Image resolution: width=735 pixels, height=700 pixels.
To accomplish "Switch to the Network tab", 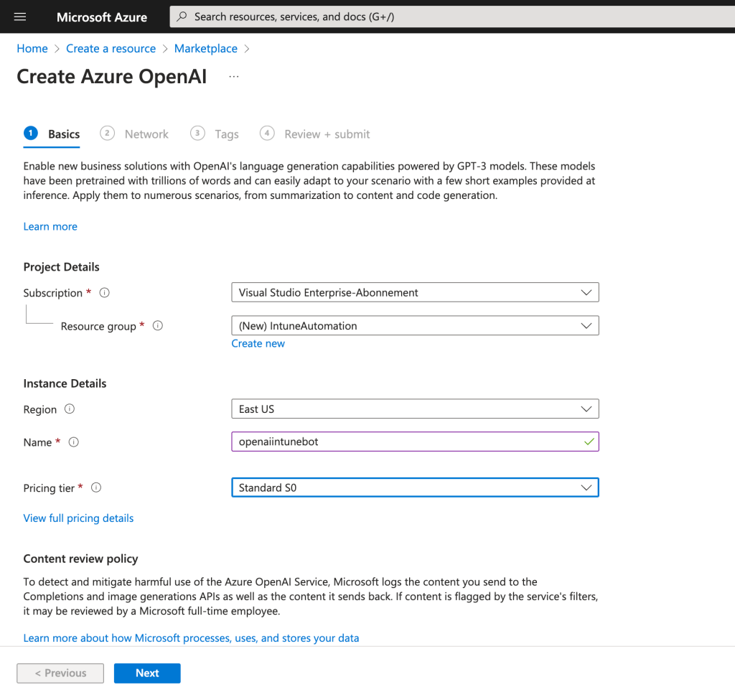I will [x=146, y=134].
